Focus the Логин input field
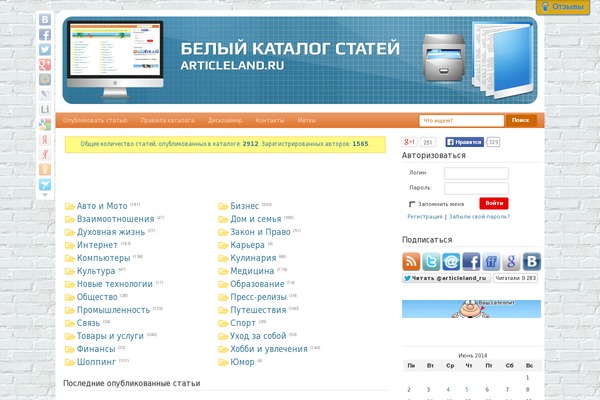The width and height of the screenshot is (600, 400). (476, 173)
